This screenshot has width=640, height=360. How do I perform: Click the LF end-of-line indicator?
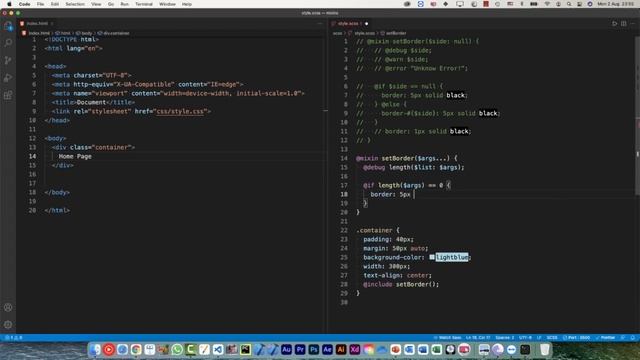[539, 338]
